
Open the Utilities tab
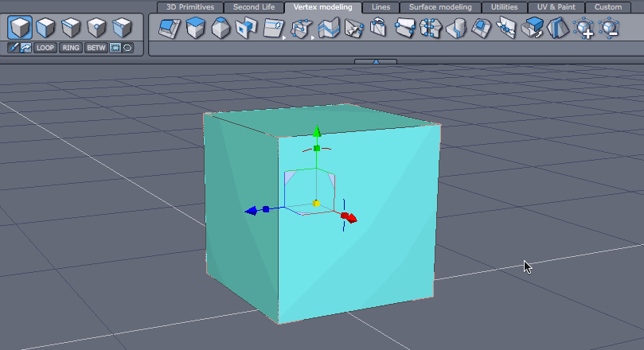pos(505,7)
